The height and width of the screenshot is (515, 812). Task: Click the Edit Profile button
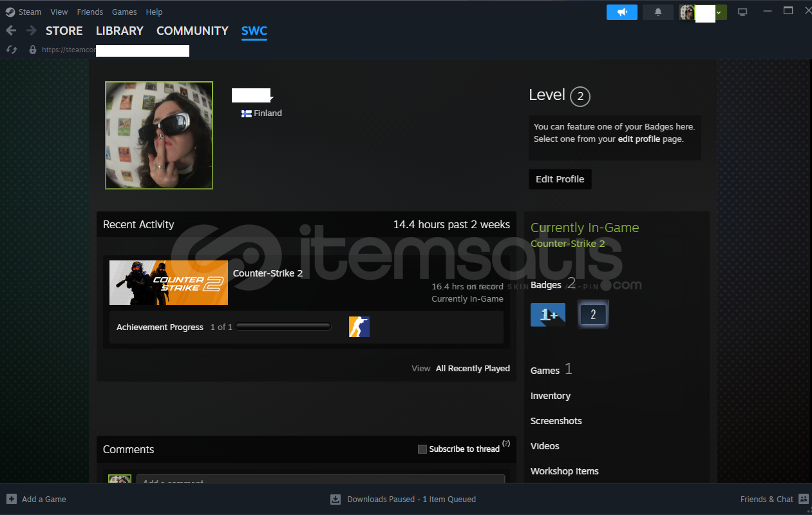click(x=560, y=179)
